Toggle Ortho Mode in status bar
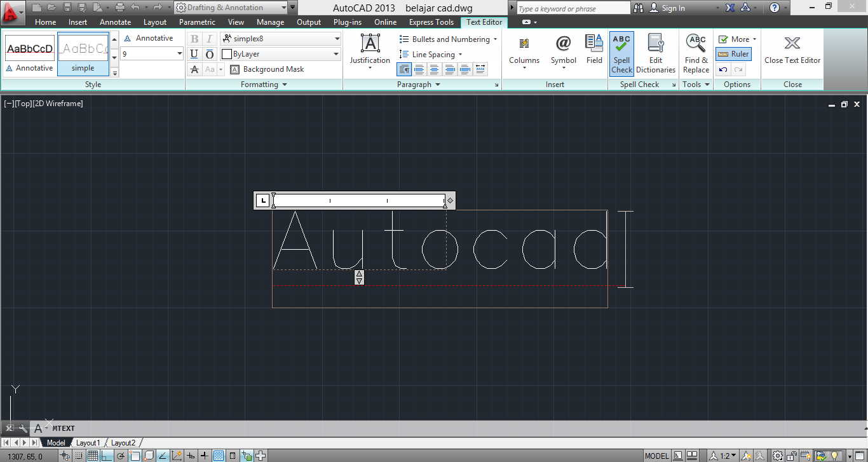This screenshot has height=462, width=868. (x=107, y=456)
